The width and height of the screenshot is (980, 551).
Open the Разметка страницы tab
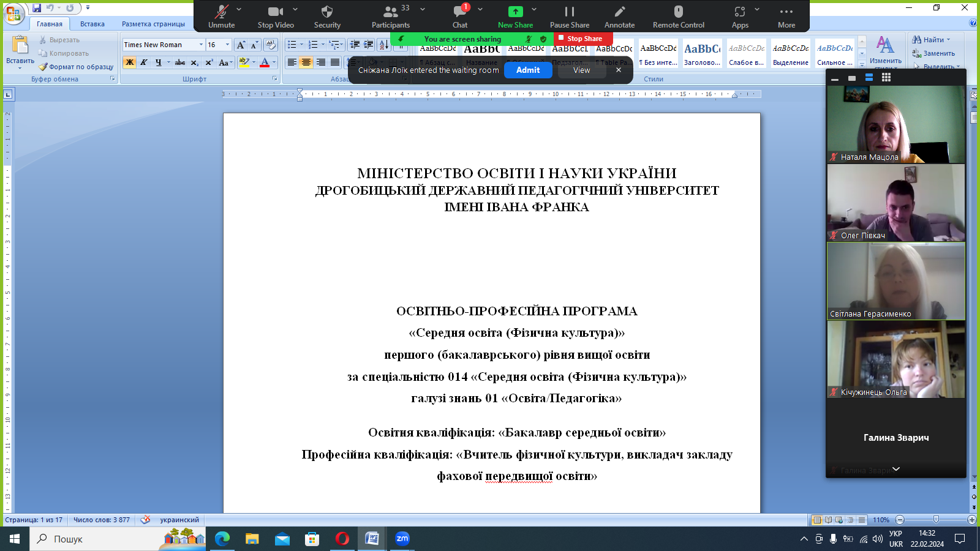[x=153, y=24]
